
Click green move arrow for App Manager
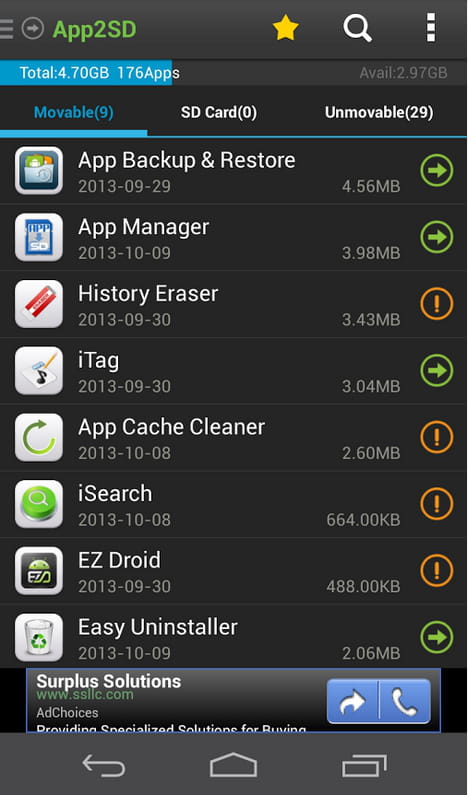(437, 237)
